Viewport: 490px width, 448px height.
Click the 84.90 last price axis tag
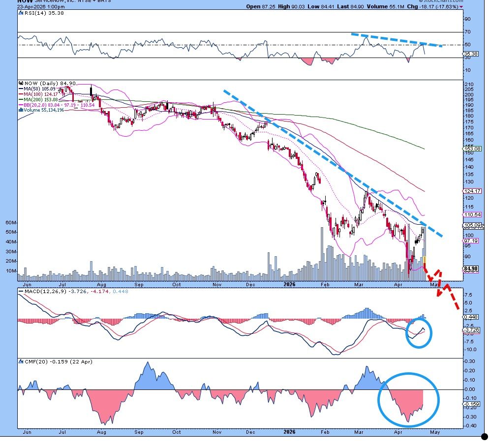471,269
